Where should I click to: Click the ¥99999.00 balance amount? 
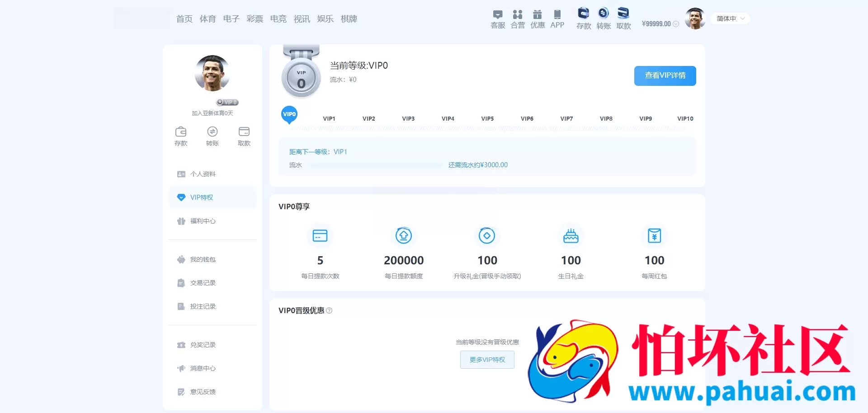click(656, 24)
